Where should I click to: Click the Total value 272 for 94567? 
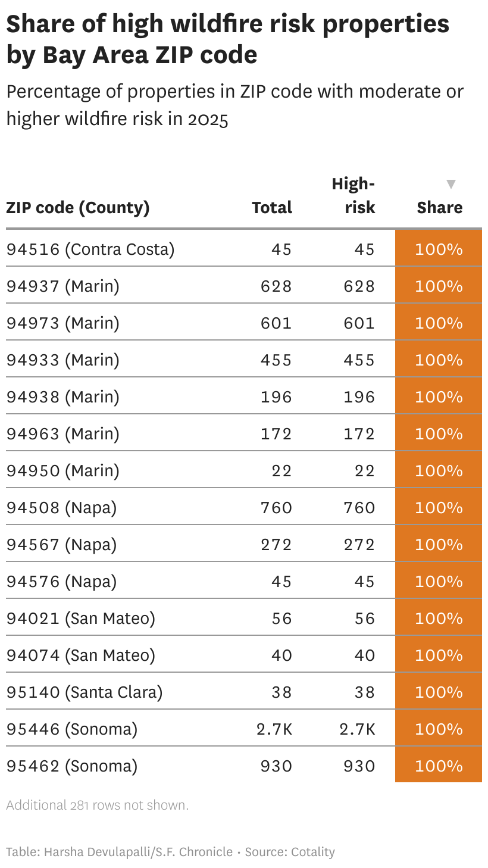276,544
